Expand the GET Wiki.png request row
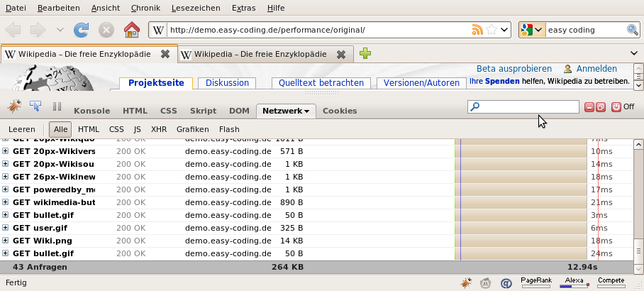 pos(6,241)
